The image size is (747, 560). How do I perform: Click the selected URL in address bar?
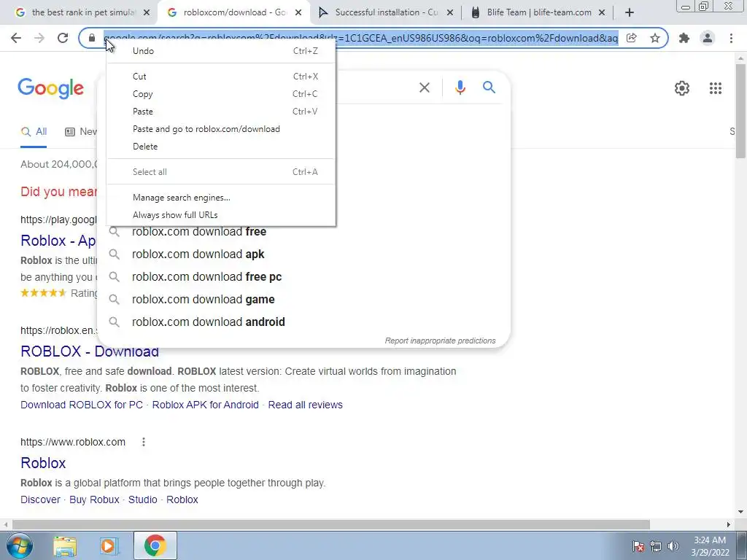click(x=361, y=38)
